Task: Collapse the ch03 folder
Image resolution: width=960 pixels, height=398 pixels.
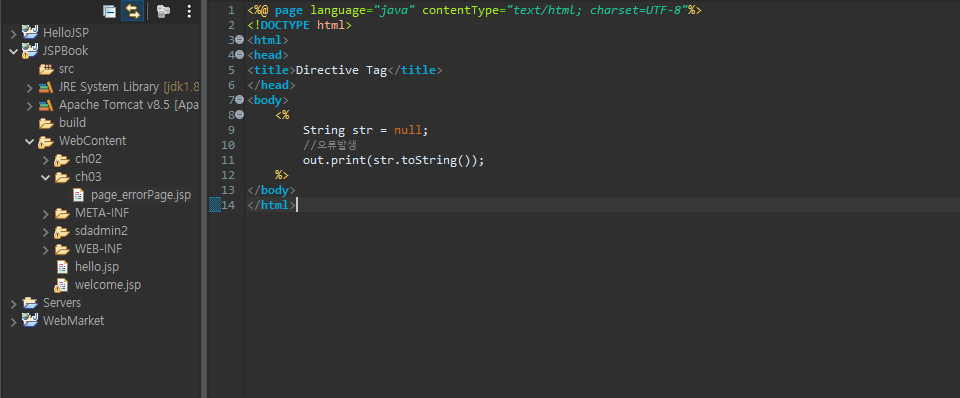Action: coord(45,178)
